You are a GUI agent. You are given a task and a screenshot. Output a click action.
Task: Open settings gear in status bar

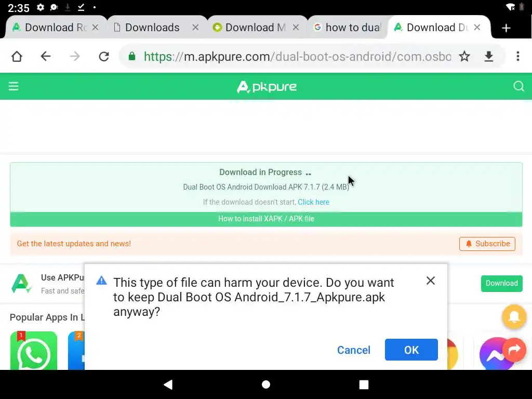[41, 7]
